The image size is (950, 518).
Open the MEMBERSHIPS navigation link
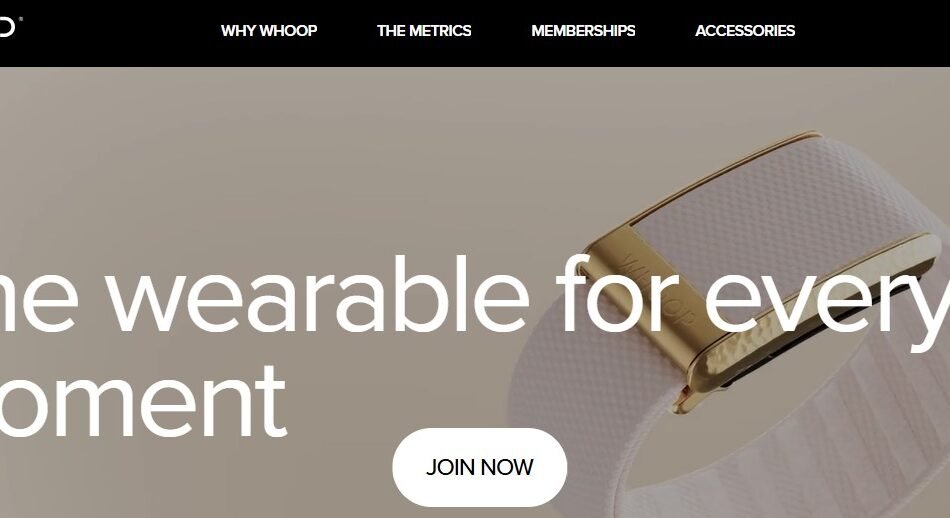(583, 31)
